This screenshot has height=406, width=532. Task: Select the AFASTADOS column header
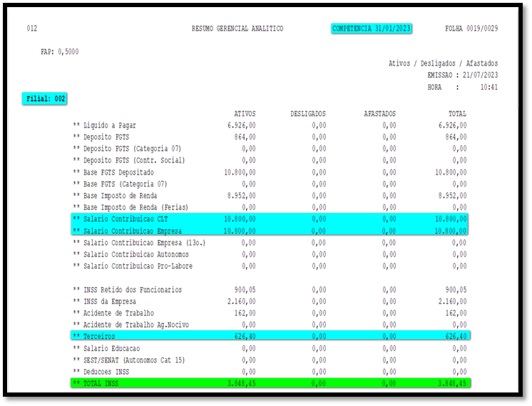(380, 114)
